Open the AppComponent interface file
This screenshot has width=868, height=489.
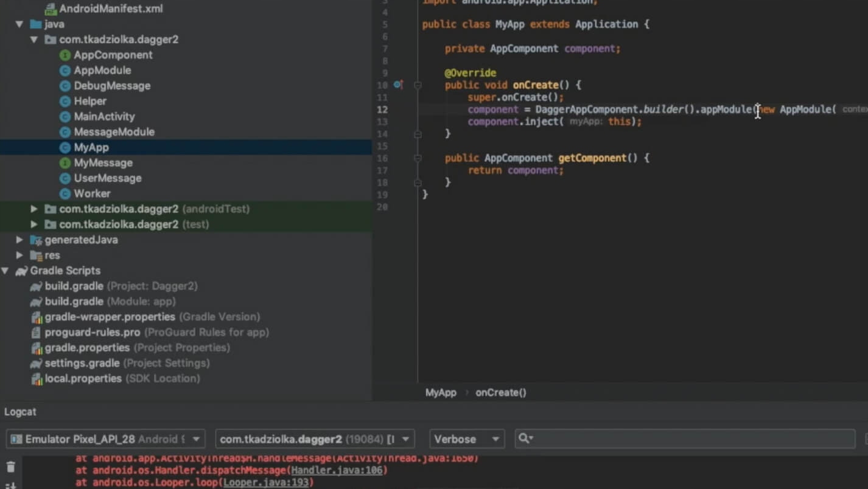(x=113, y=55)
